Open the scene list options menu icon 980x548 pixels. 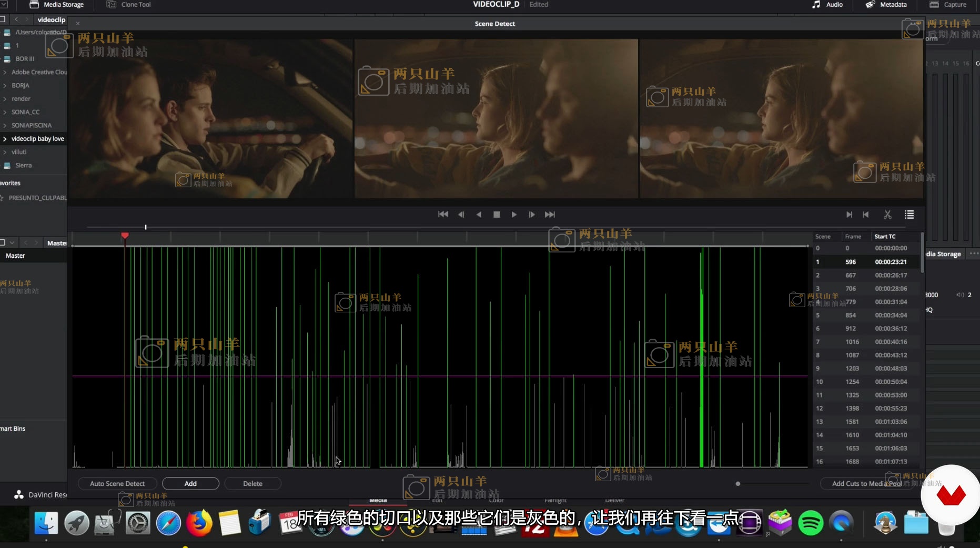tap(909, 215)
